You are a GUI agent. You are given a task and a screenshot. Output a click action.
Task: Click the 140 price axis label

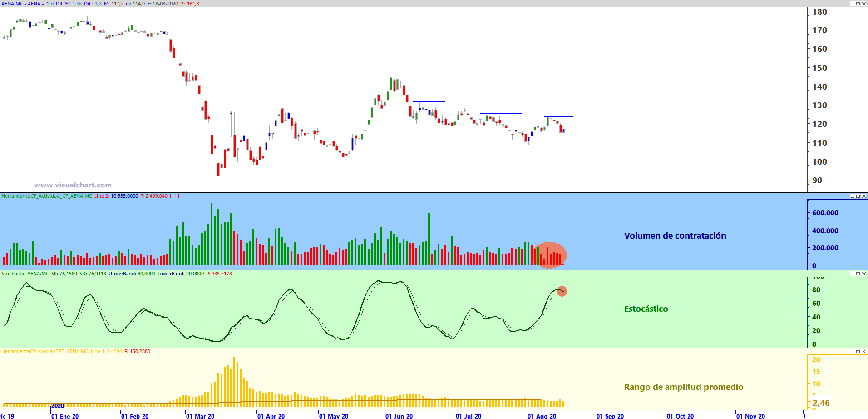click(819, 86)
